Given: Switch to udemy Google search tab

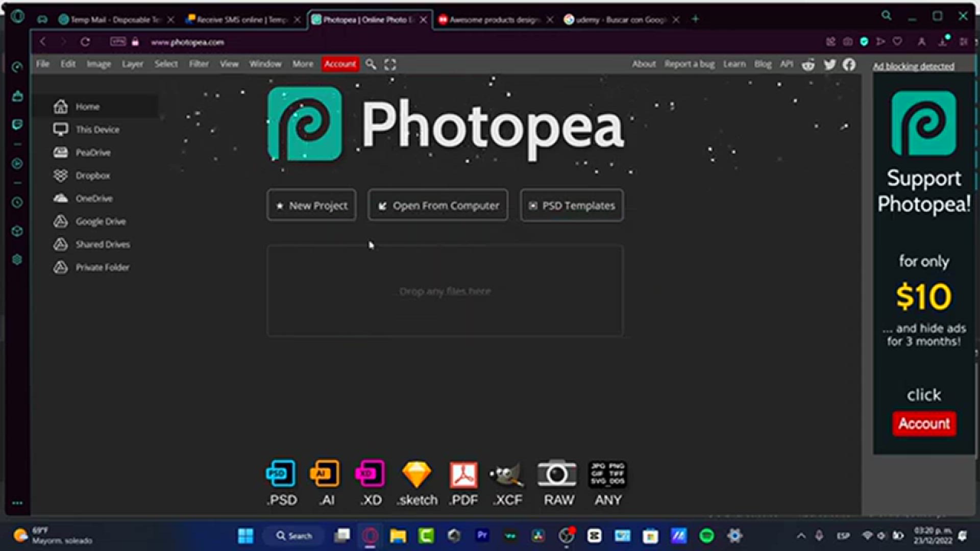Looking at the screenshot, I should click(622, 19).
